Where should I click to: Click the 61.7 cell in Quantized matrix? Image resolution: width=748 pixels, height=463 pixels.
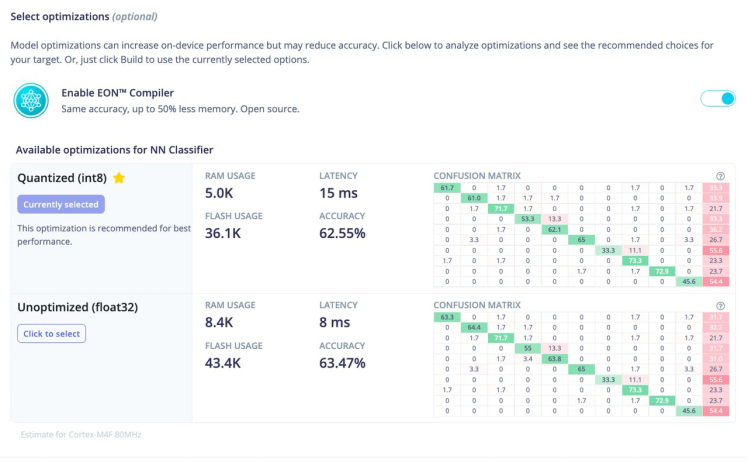pyautogui.click(x=446, y=187)
